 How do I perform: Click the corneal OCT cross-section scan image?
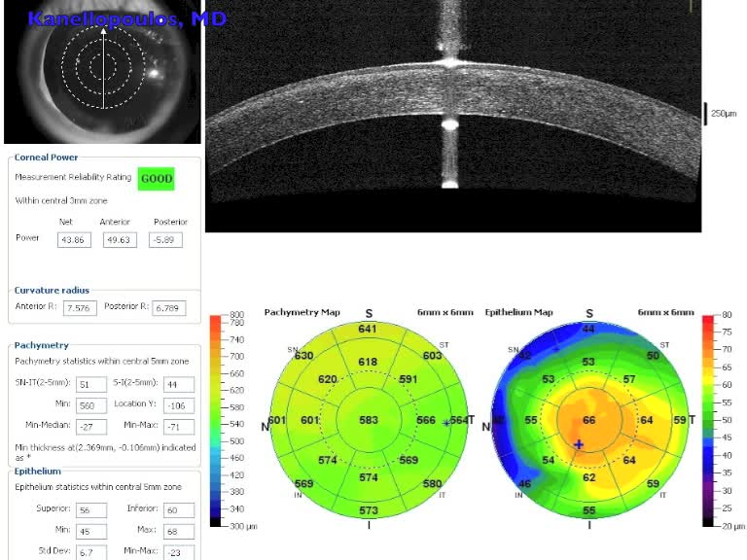(452, 117)
